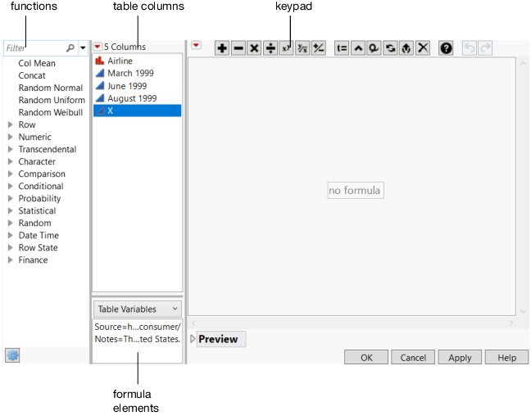Click the unwrap/recycle arrows keypad button
Image resolution: width=531 pixels, height=420 pixels.
[x=406, y=48]
